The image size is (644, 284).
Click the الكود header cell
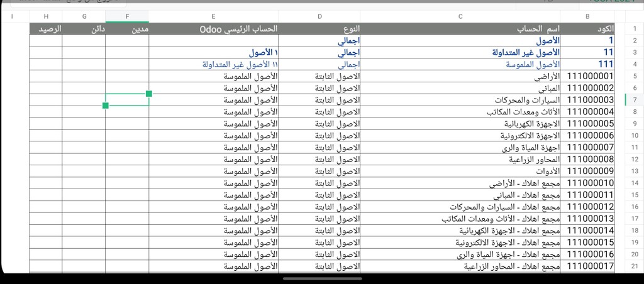(x=587, y=29)
